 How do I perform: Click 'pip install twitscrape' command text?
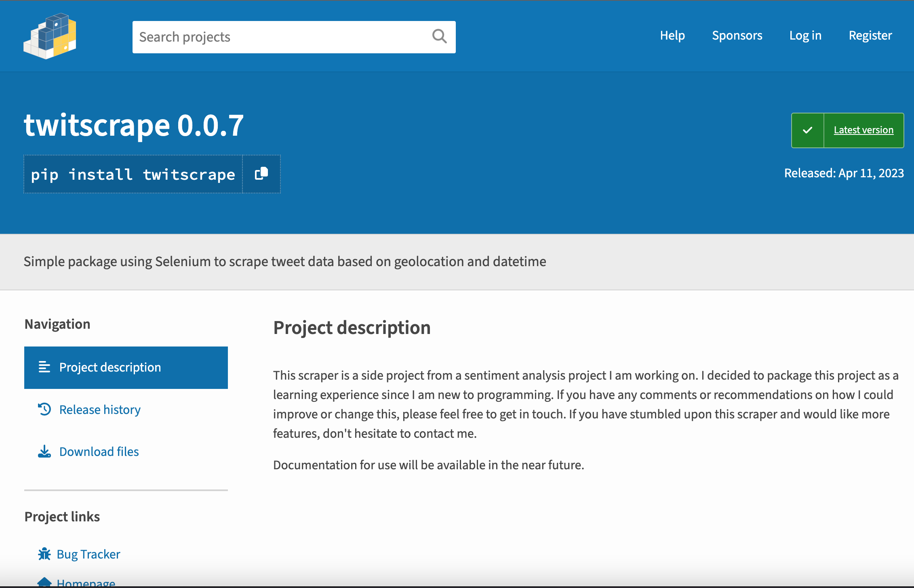[133, 174]
